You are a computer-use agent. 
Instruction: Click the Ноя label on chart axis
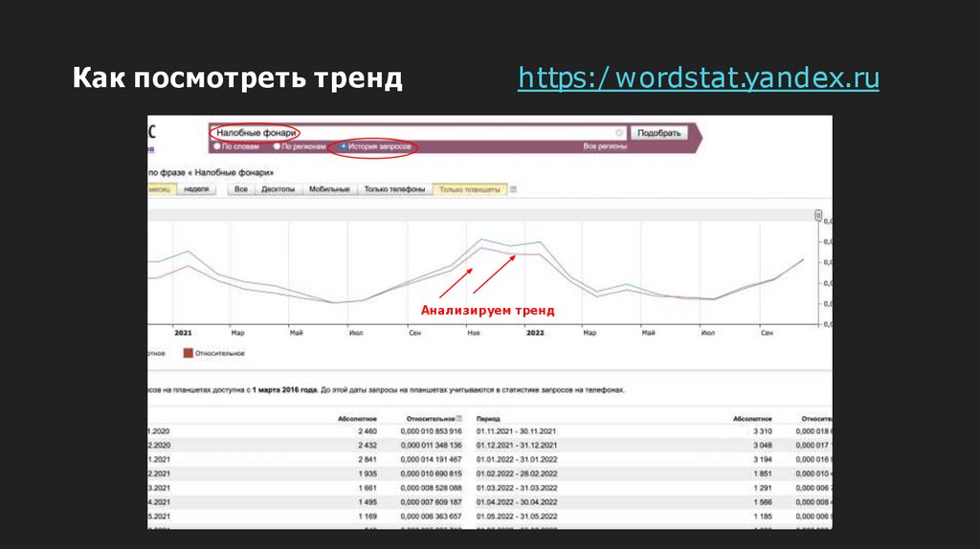click(x=474, y=333)
